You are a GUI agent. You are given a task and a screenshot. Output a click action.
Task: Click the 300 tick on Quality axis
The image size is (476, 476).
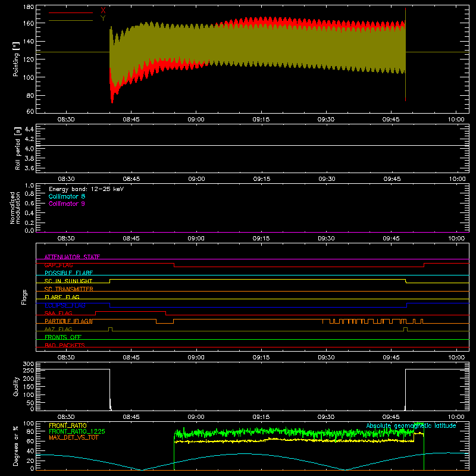[29, 364]
